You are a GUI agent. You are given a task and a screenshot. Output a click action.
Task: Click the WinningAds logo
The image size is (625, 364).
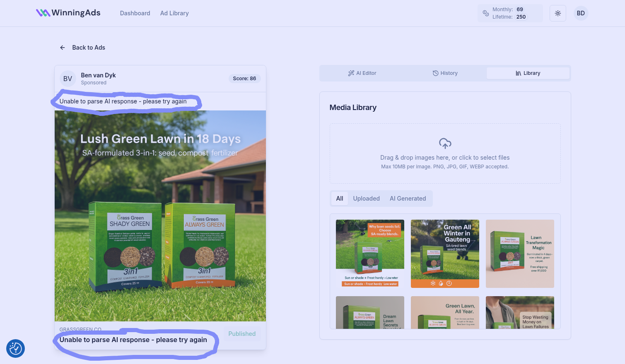[68, 13]
